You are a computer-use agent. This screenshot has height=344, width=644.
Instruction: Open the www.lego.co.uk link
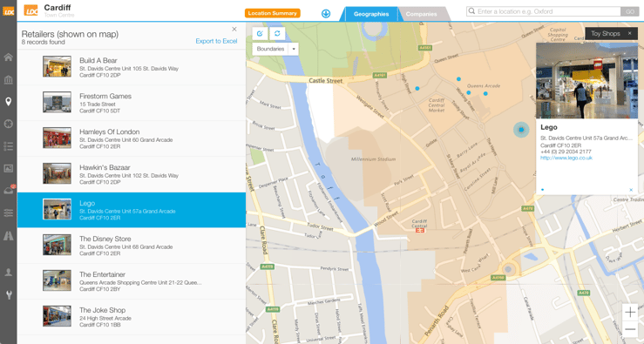point(566,158)
